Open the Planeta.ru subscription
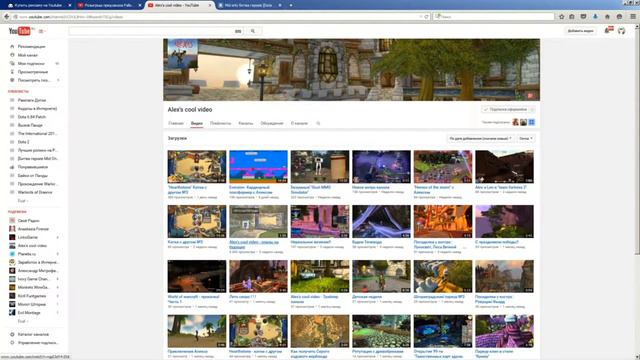 click(27, 254)
